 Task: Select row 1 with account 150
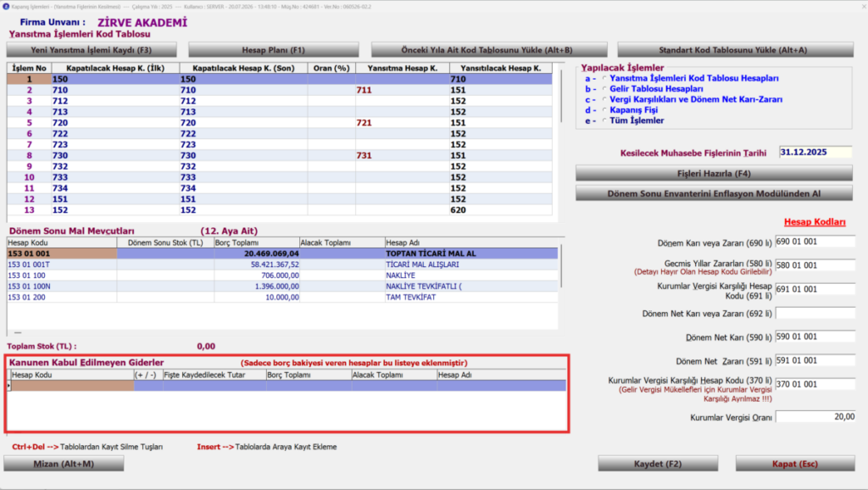click(x=280, y=79)
